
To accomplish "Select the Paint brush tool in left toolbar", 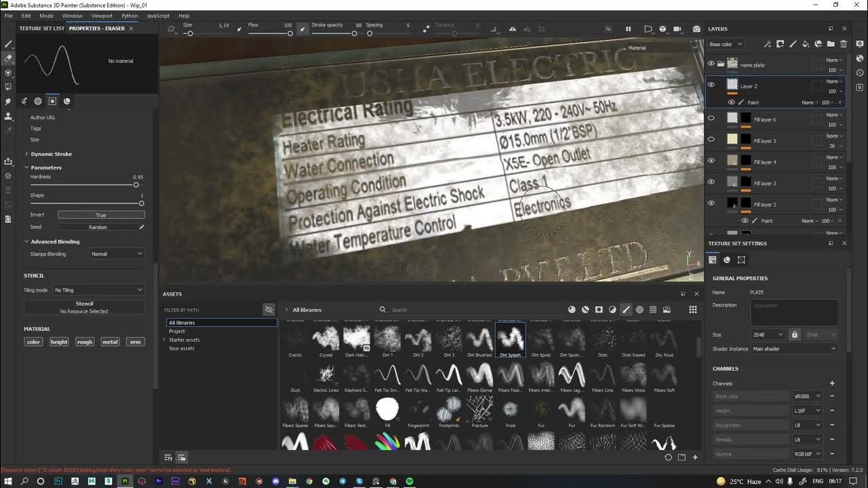I will [x=8, y=44].
